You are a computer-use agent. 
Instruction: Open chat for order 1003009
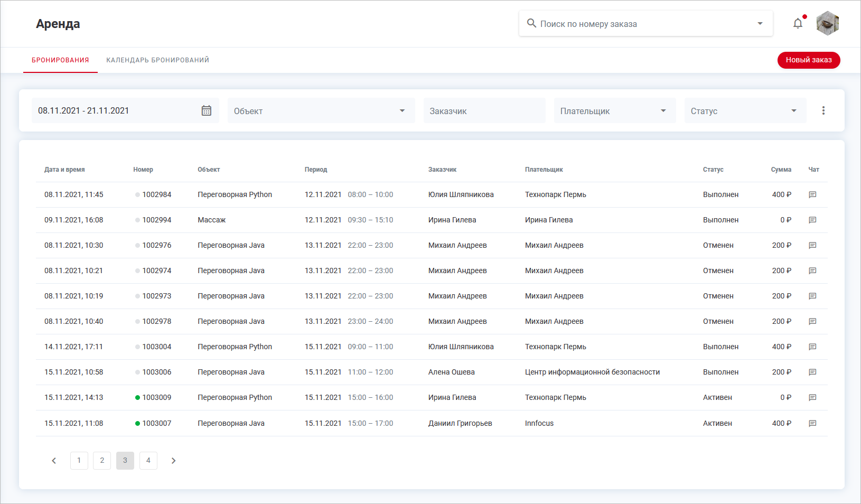pos(812,398)
